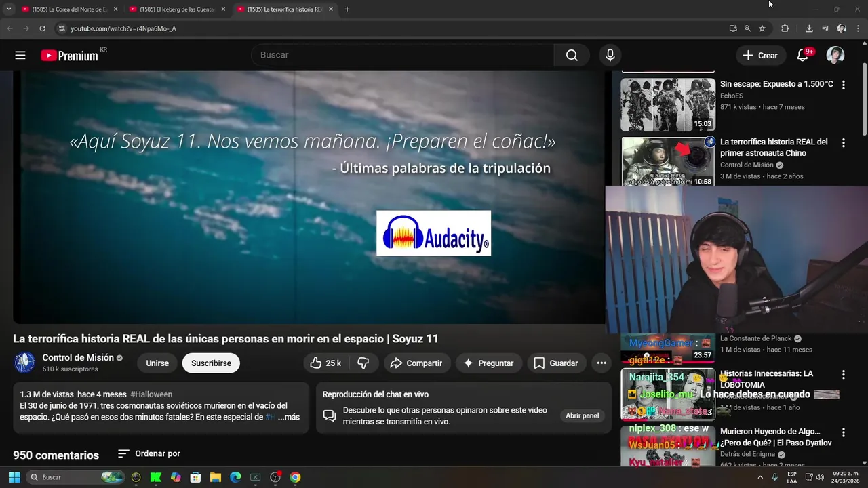
Task: Install app icon in address bar
Action: (x=733, y=28)
